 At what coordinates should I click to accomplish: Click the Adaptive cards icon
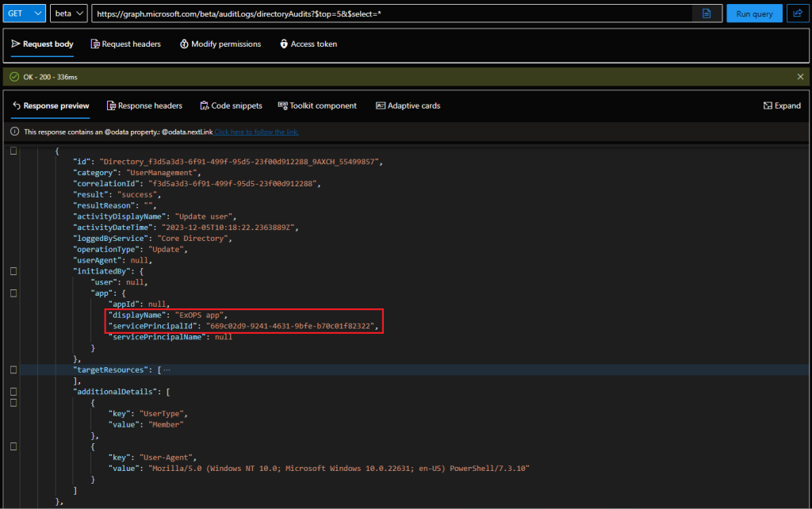click(x=381, y=105)
